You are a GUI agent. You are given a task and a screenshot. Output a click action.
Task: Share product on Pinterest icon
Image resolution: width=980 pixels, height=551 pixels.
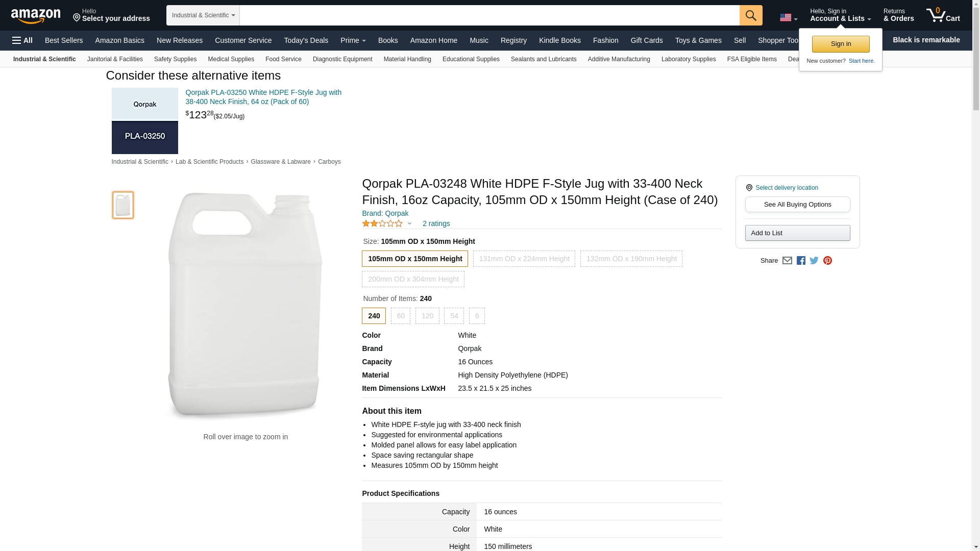827,261
